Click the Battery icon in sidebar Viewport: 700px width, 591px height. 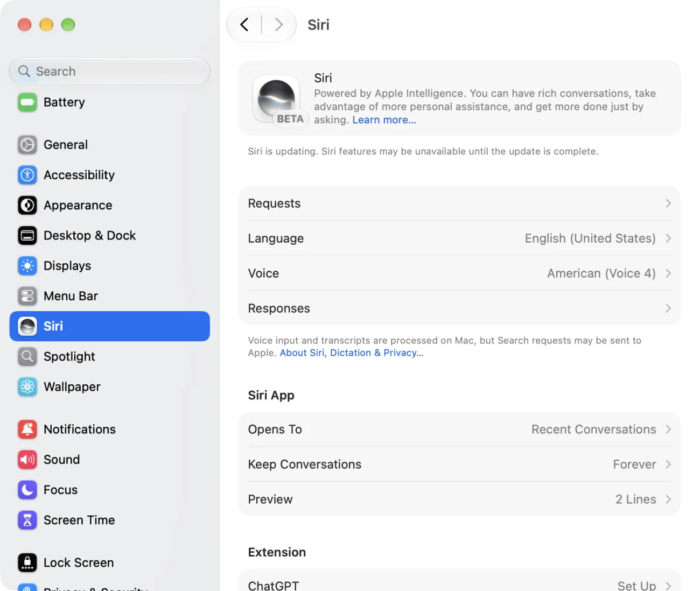pos(27,102)
